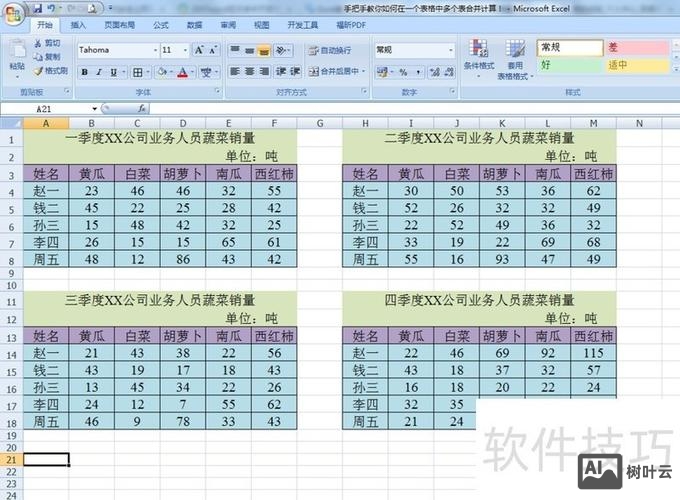The width and height of the screenshot is (680, 500).
Task: Open Conditional Formatting (条件格式)
Action: click(479, 59)
